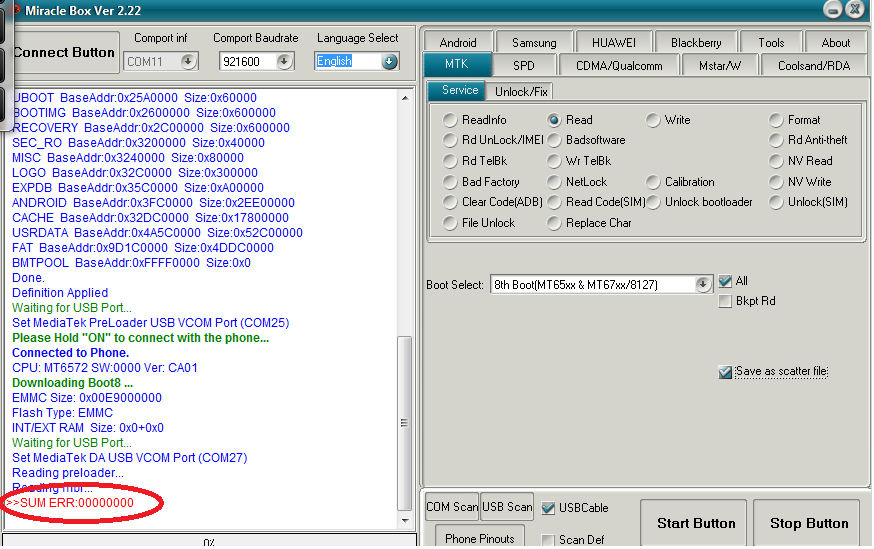Viewport: 874px width, 549px height.
Task: Switch to the Unlock/Fix sub-tab
Action: coord(521,91)
